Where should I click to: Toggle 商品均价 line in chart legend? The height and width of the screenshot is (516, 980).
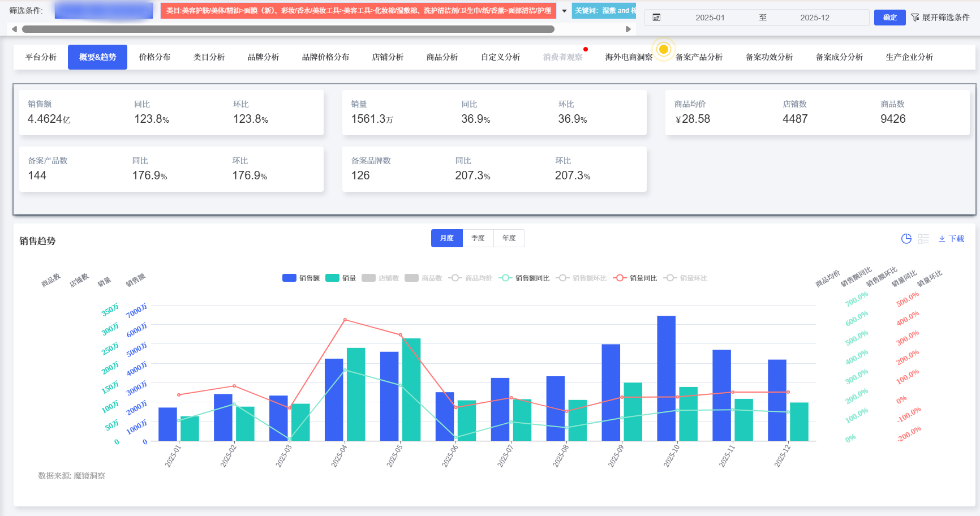point(471,278)
